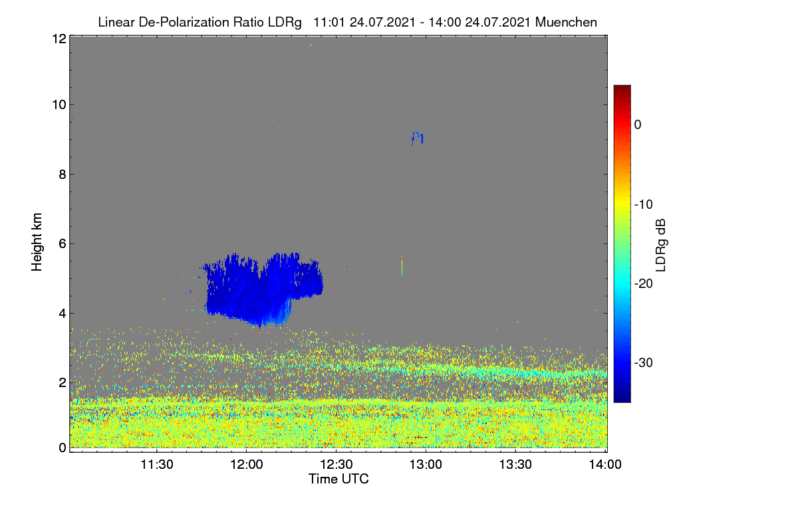Screen dimensions: 798x532
Task: Click the 14:00 time tick label
Action: (x=604, y=465)
